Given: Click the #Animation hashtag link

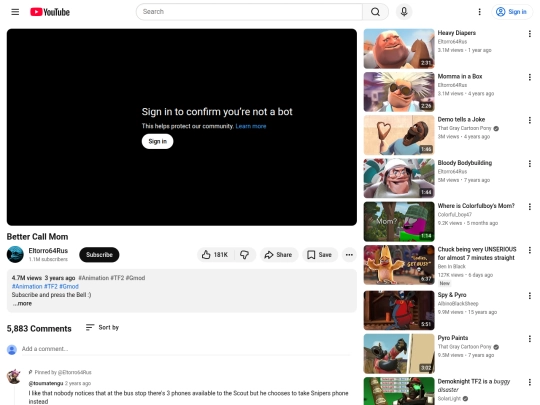Looking at the screenshot, I should point(27,287).
